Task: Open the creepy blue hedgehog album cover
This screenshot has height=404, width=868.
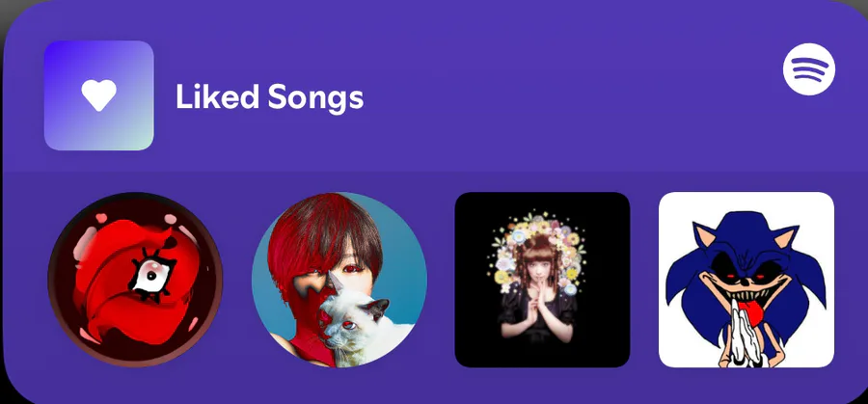Action: tap(746, 280)
